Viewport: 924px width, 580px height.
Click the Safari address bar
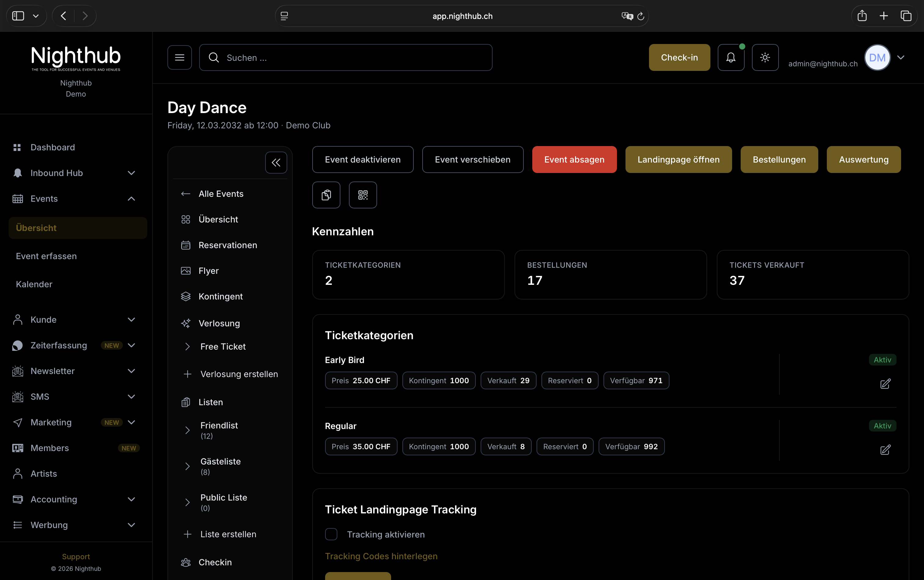coord(462,16)
